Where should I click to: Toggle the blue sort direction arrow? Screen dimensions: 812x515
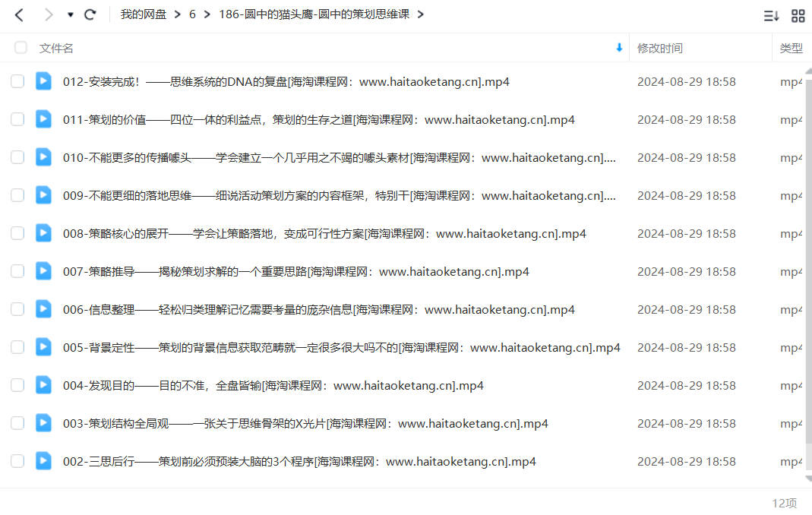pyautogui.click(x=619, y=48)
